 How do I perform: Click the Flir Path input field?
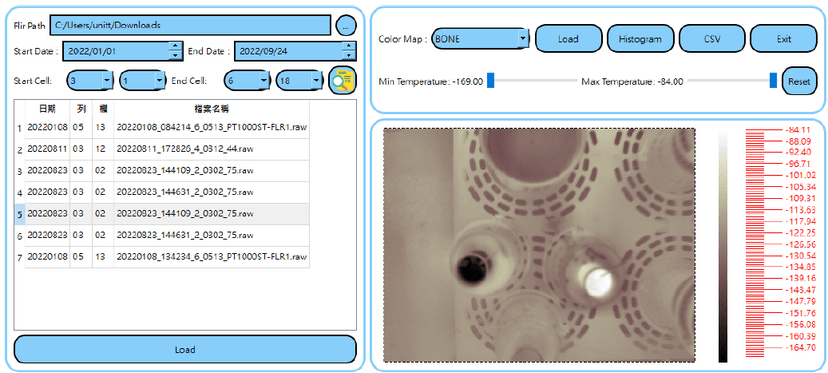190,25
